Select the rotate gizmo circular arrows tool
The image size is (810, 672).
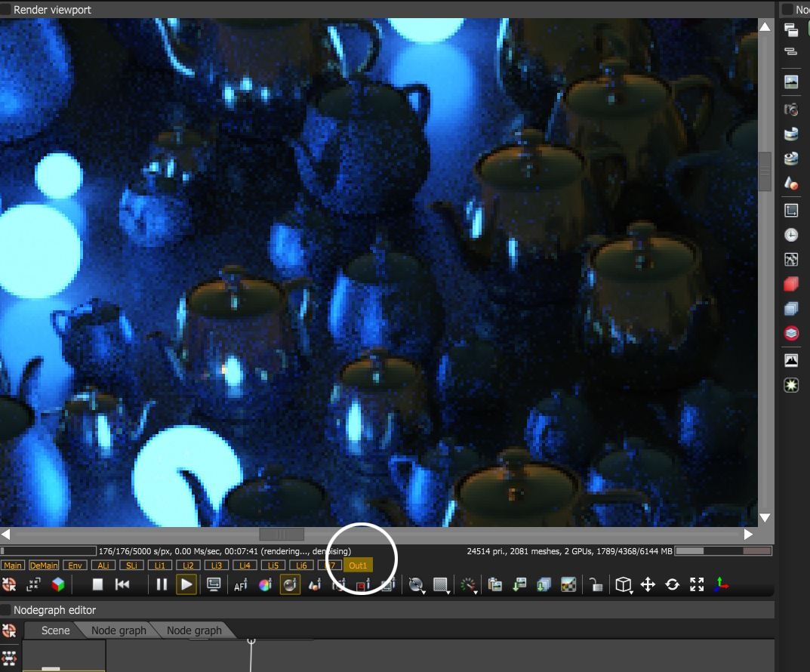[x=672, y=584]
